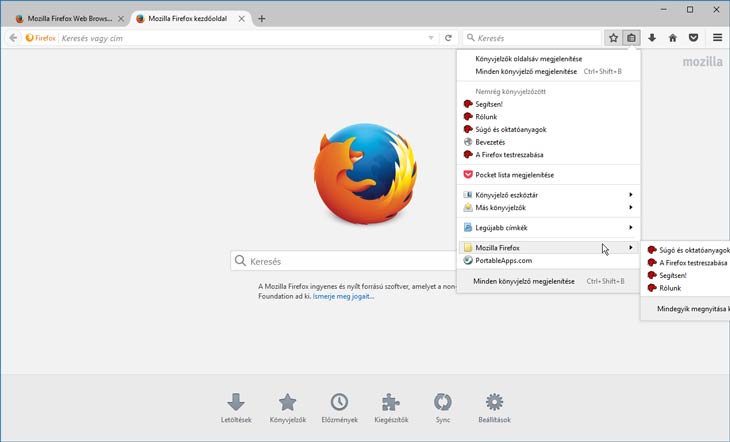Open the hamburger menu button
Viewport: 730px width, 442px height.
pos(717,38)
